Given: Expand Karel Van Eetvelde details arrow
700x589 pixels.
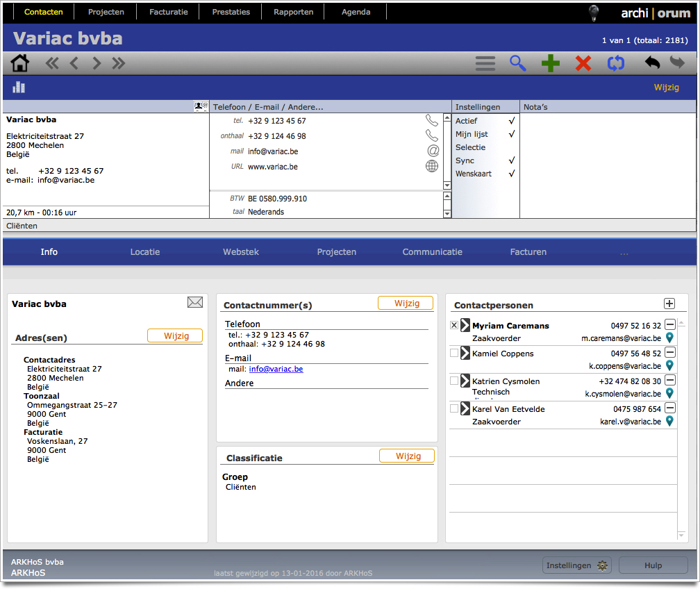Looking at the screenshot, I should click(x=465, y=408).
